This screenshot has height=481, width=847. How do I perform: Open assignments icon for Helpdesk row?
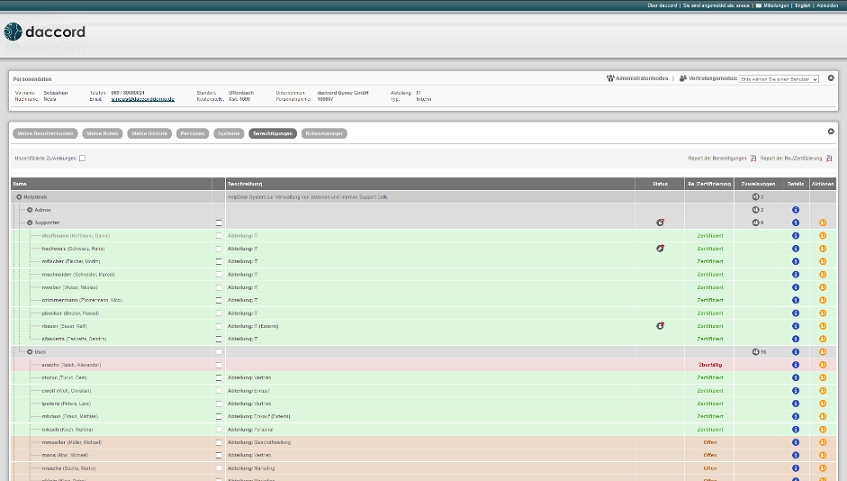coord(756,197)
